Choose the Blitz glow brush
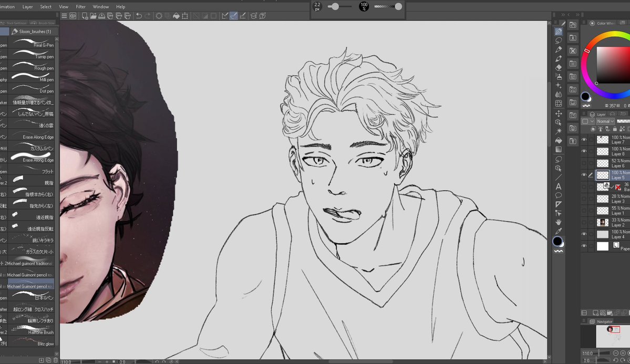This screenshot has width=630, height=364. point(32,341)
